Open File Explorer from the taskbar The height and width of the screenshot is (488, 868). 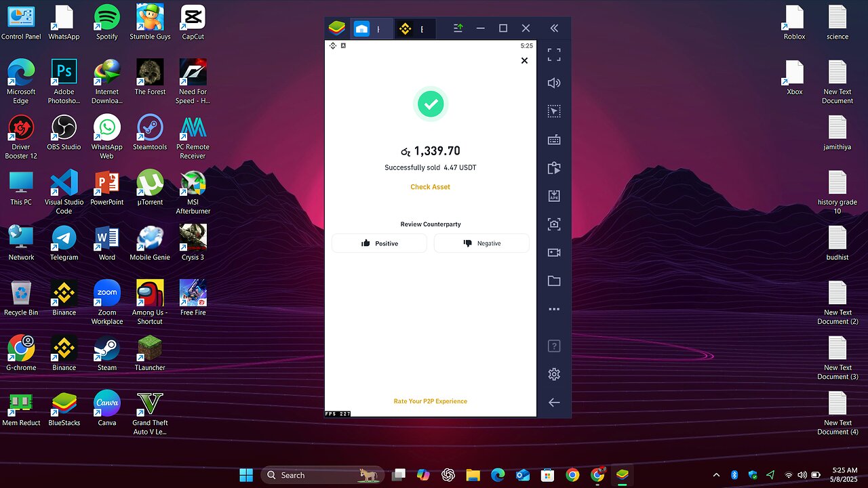point(473,475)
